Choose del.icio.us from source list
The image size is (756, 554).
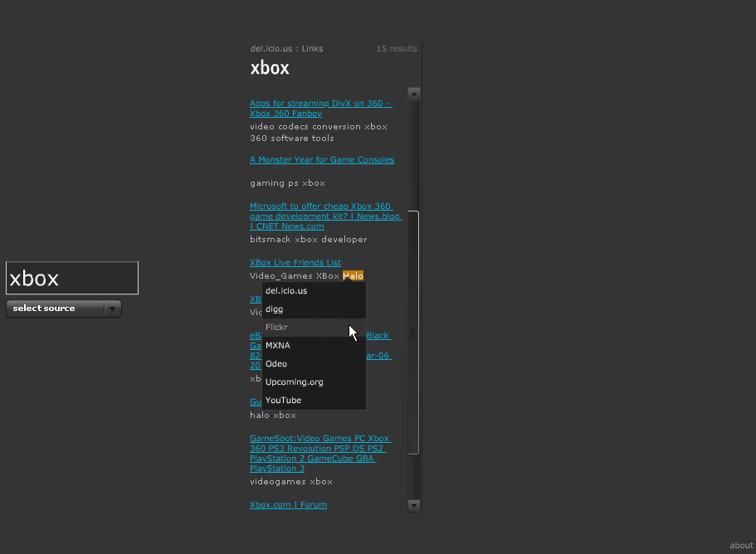[286, 291]
